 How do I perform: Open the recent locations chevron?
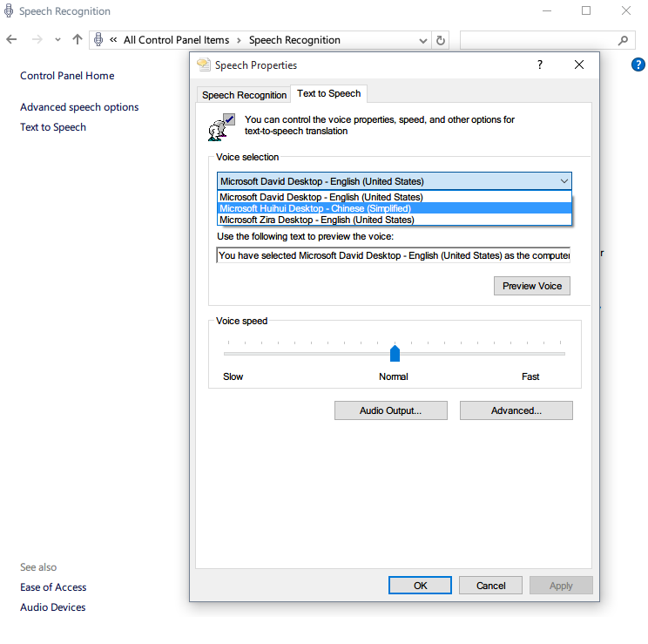click(x=57, y=40)
